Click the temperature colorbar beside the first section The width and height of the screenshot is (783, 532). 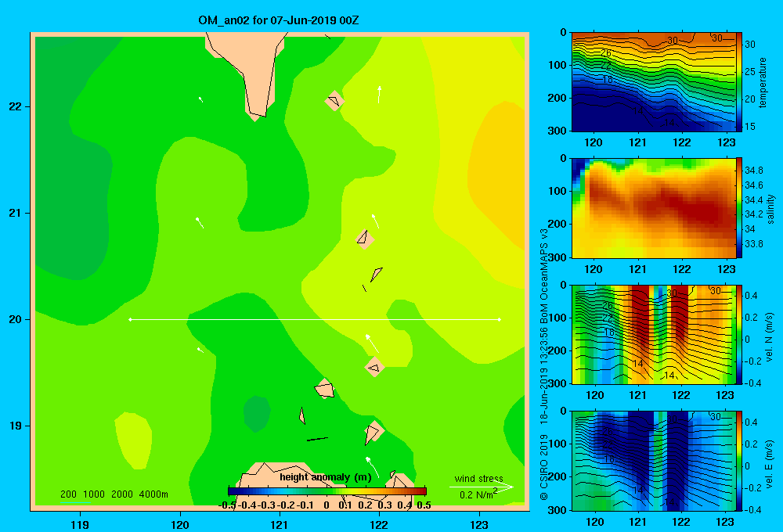pos(739,82)
